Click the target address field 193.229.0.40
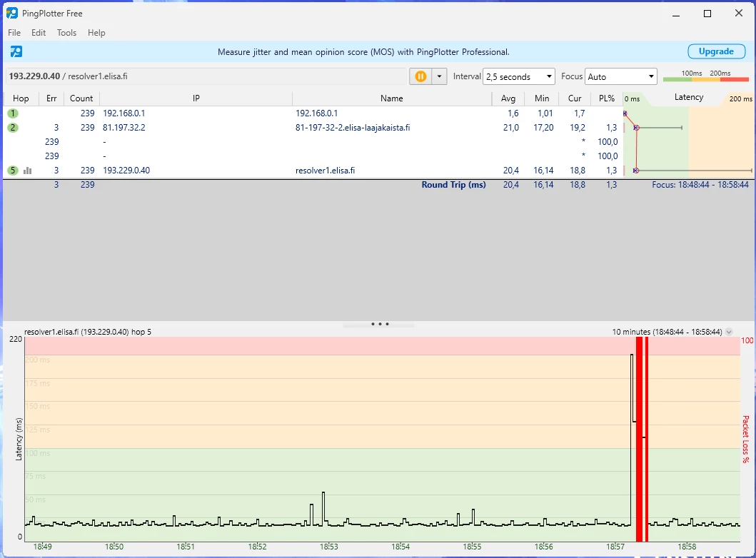 point(206,76)
